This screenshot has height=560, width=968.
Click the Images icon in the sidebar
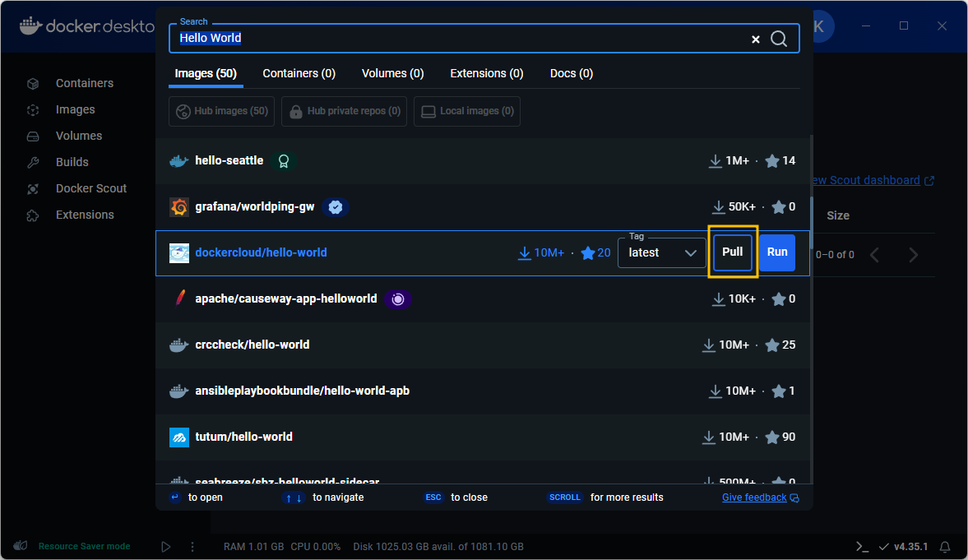click(34, 110)
